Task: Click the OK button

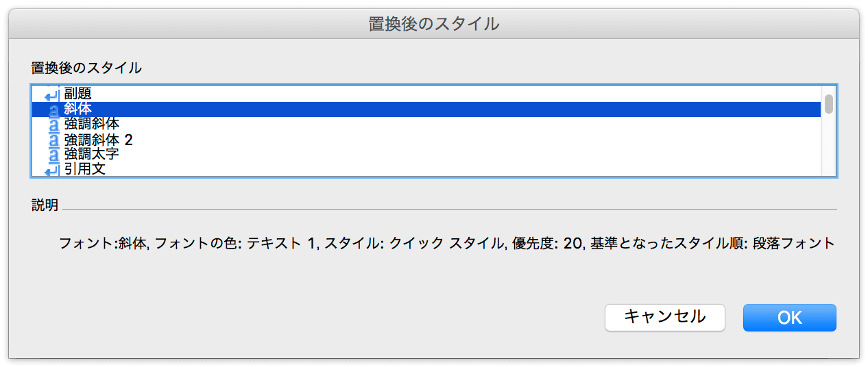Action: point(790,318)
